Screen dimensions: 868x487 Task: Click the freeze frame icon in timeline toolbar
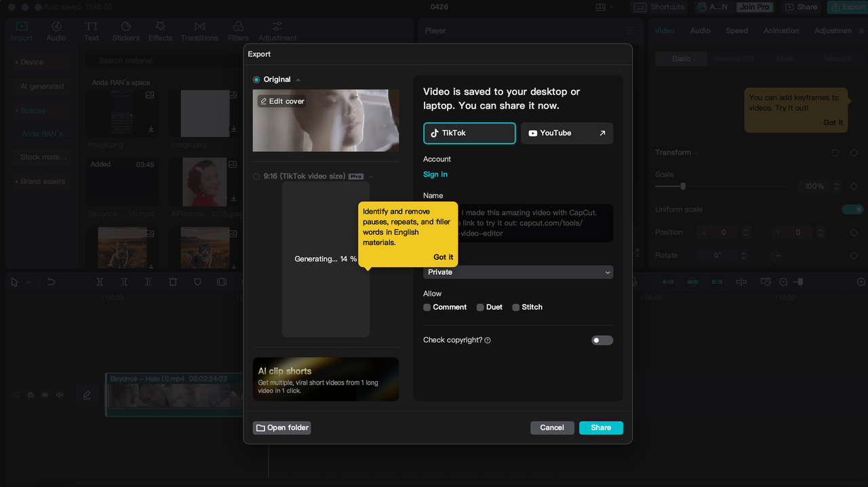222,282
